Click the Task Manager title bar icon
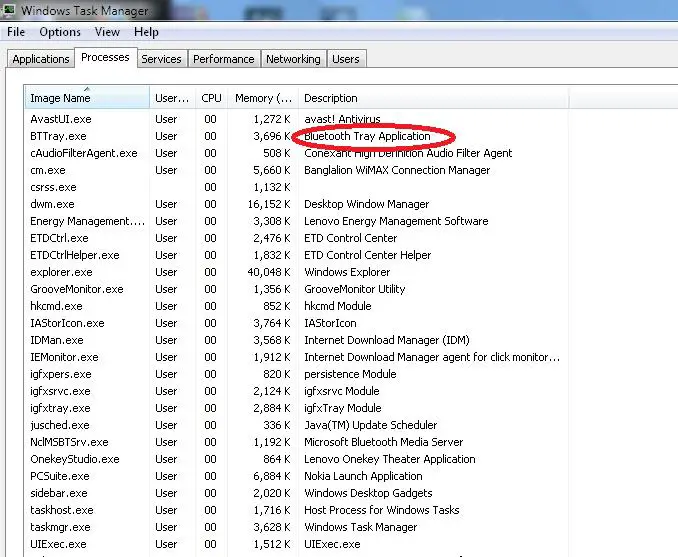 (x=8, y=9)
